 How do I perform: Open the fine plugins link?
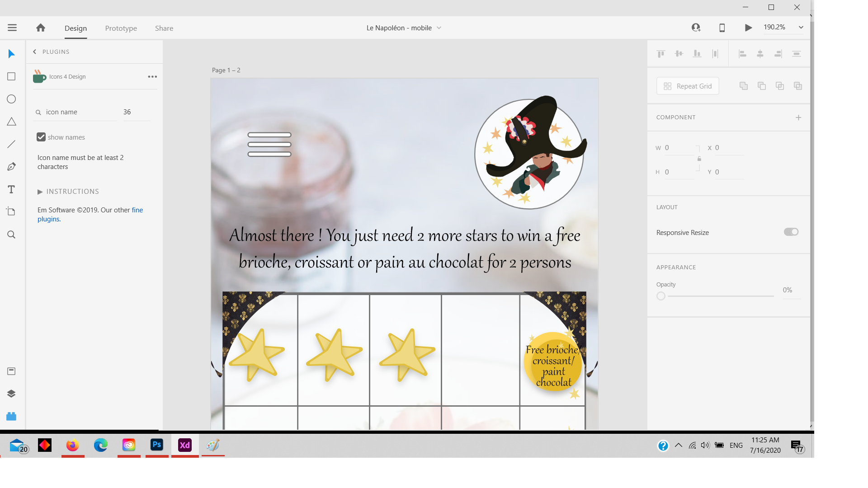137,210
